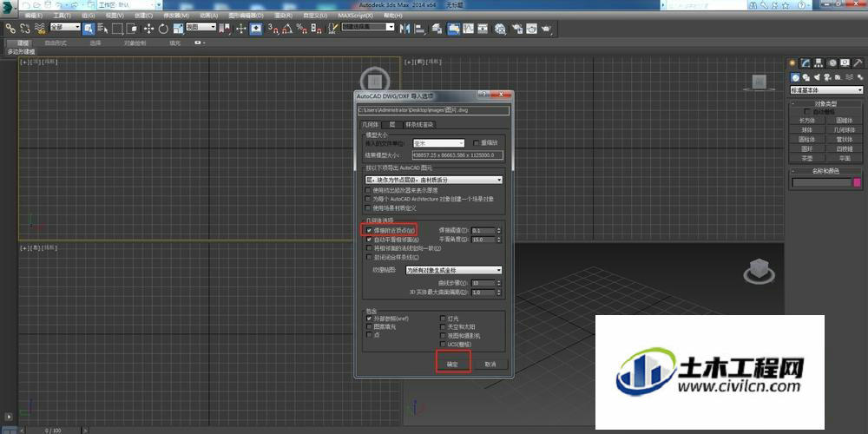This screenshot has width=868, height=434.
Task: Open the Material Editor icon
Action: [x=501, y=29]
